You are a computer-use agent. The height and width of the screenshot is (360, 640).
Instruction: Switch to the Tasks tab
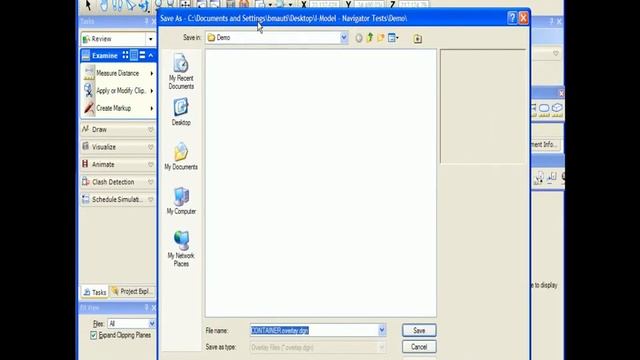coord(95,292)
